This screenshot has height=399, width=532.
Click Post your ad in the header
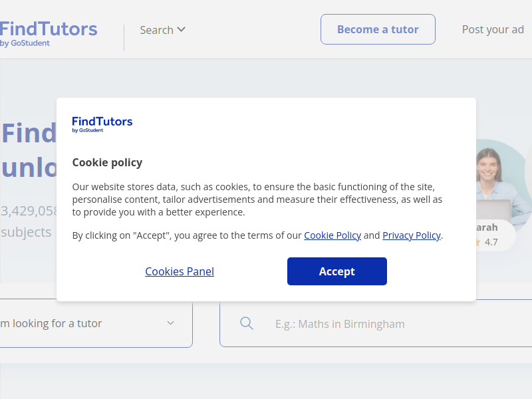click(x=493, y=29)
